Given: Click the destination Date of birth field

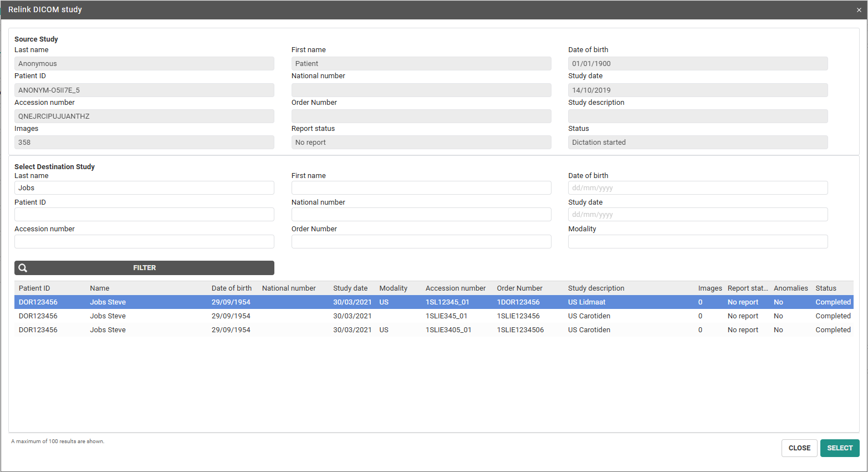Looking at the screenshot, I should pyautogui.click(x=697, y=188).
